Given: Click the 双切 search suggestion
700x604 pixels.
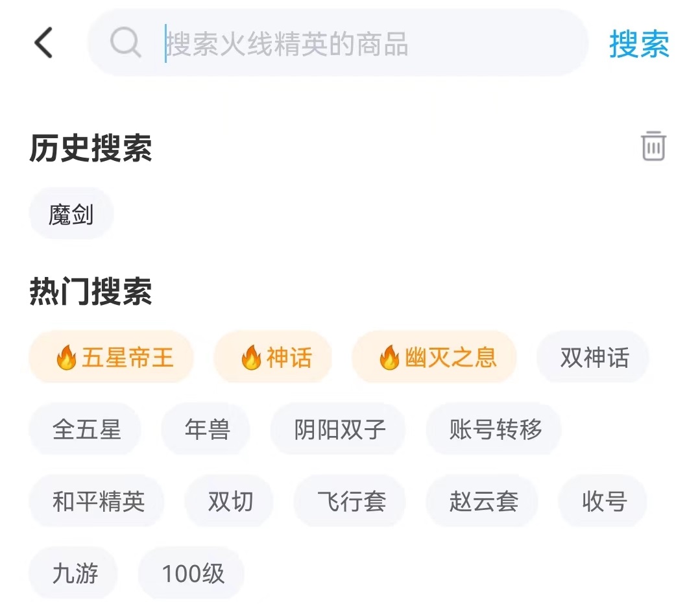Looking at the screenshot, I should [230, 501].
